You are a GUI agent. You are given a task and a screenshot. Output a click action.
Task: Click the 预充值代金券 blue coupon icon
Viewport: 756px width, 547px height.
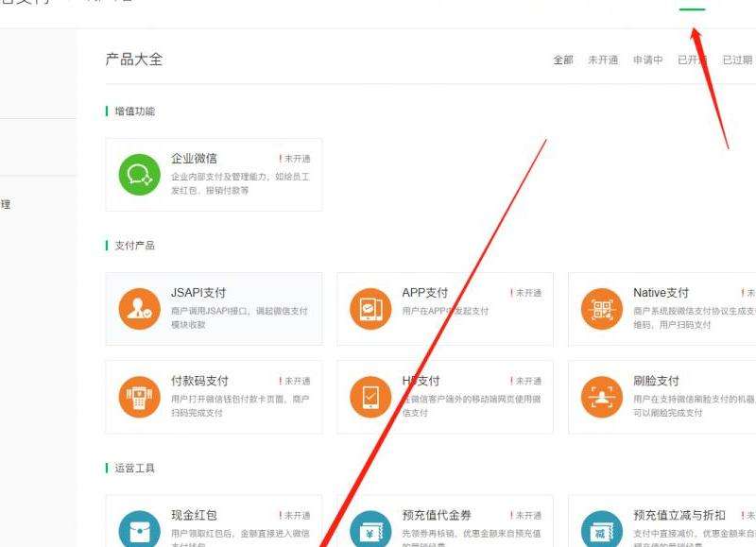point(370,529)
